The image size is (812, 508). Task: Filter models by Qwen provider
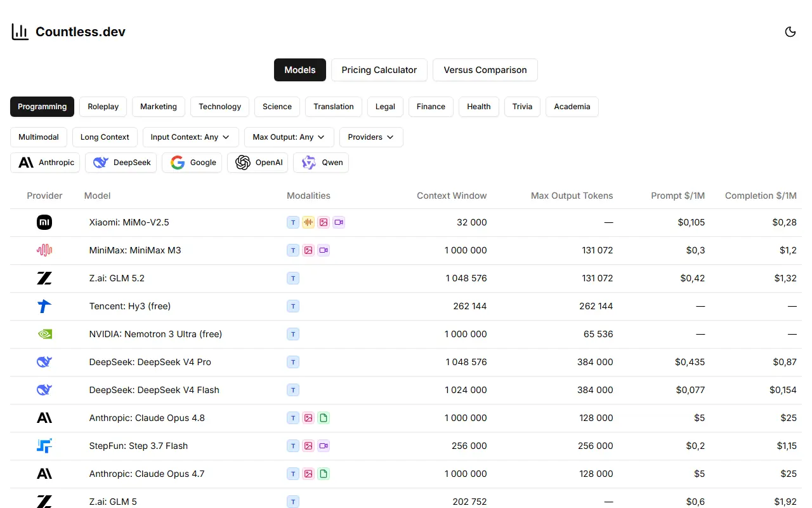click(321, 163)
